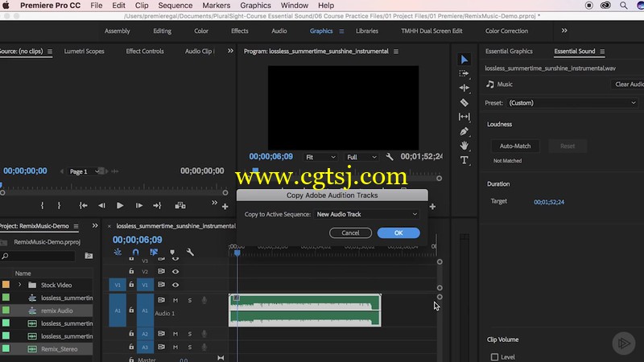This screenshot has height=362, width=644.
Task: Open the Sequence menu
Action: pos(175,6)
